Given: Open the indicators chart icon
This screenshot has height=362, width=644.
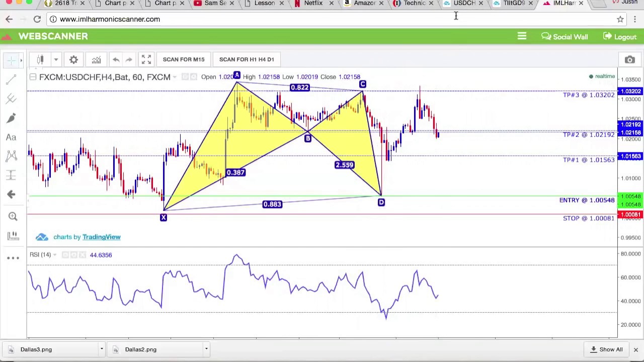Looking at the screenshot, I should [96, 60].
